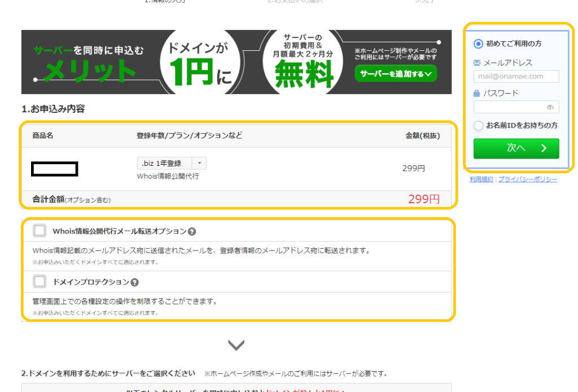Click the lock icon beside パスワード
578x392 pixels.
(476, 93)
